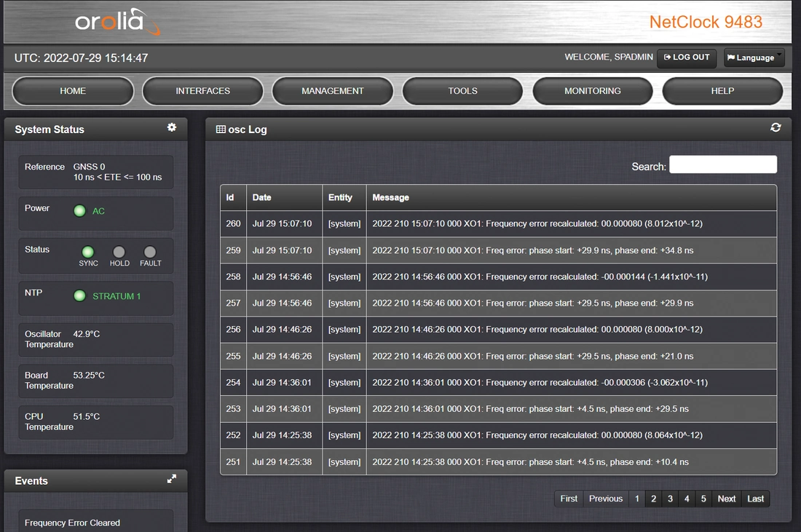The width and height of the screenshot is (801, 532).
Task: Open the Language dropdown
Action: point(754,57)
